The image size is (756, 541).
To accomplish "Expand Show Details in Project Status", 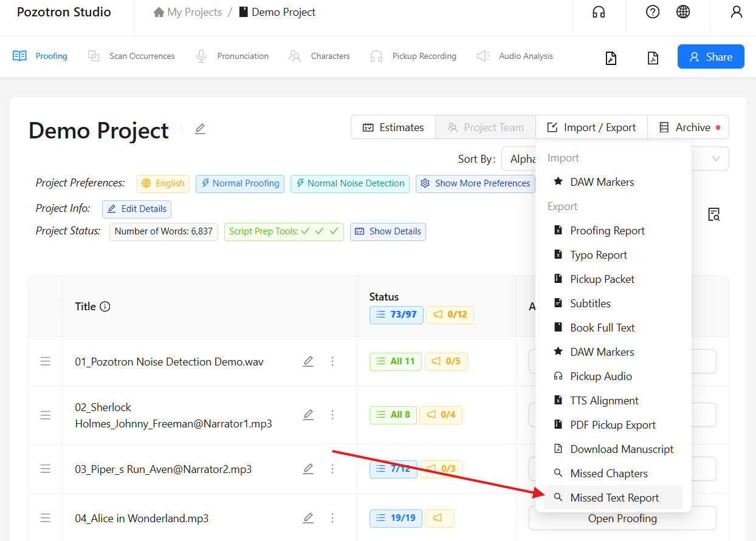I will (x=388, y=231).
